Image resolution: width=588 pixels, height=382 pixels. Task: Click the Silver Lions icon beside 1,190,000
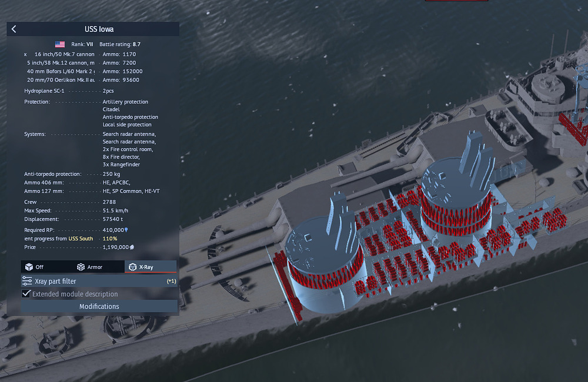click(x=132, y=247)
